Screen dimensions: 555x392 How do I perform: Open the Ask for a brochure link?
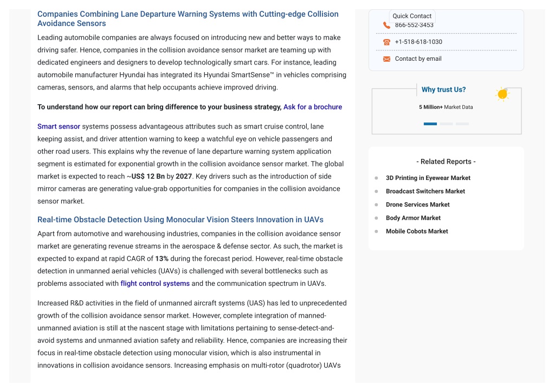click(x=313, y=107)
